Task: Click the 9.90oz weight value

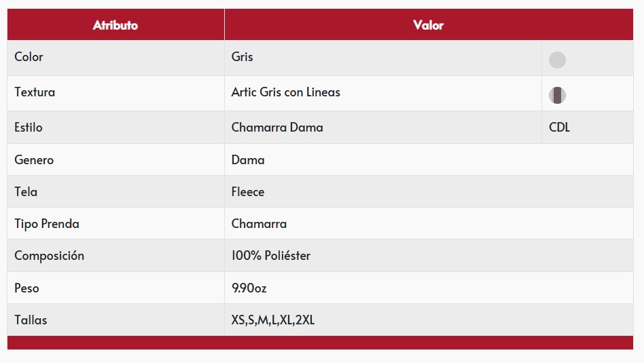Action: coord(249,288)
